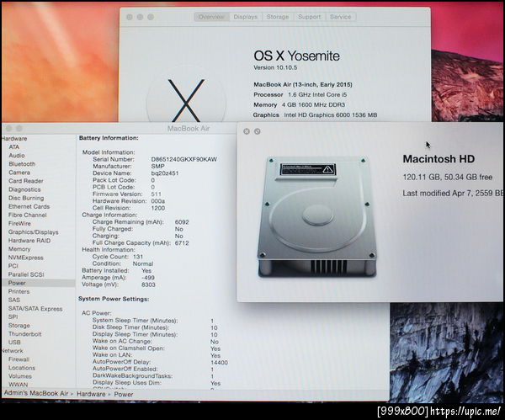Click the Full Charge Capacity value 6712
Image resolution: width=505 pixels, height=420 pixels.
pyautogui.click(x=182, y=243)
